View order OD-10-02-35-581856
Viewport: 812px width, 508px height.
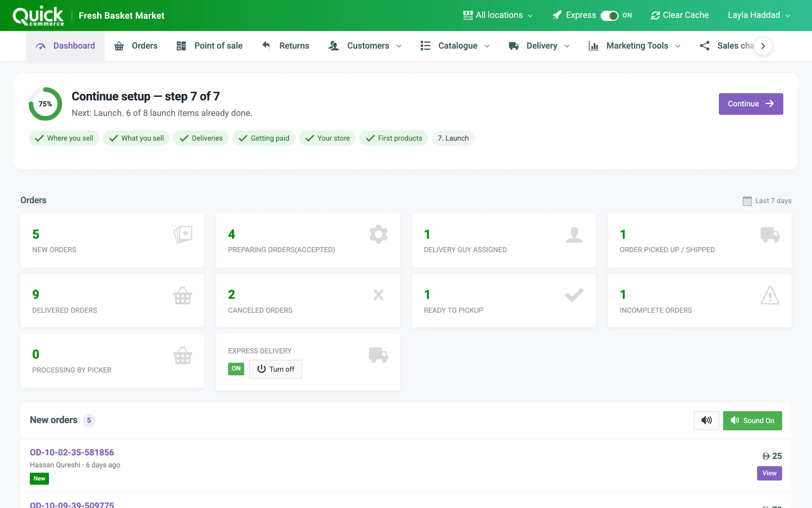click(x=769, y=473)
